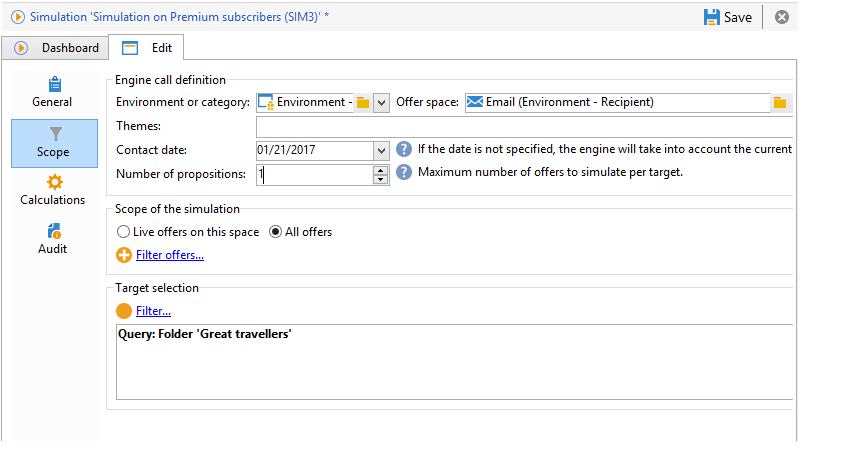Select the Scope funnel icon

point(55,134)
